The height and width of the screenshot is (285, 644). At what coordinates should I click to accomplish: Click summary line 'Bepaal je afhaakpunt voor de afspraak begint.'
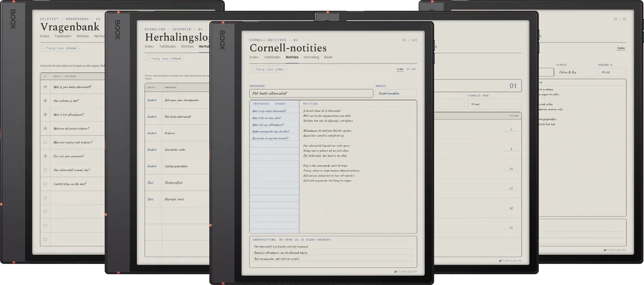tap(280, 253)
